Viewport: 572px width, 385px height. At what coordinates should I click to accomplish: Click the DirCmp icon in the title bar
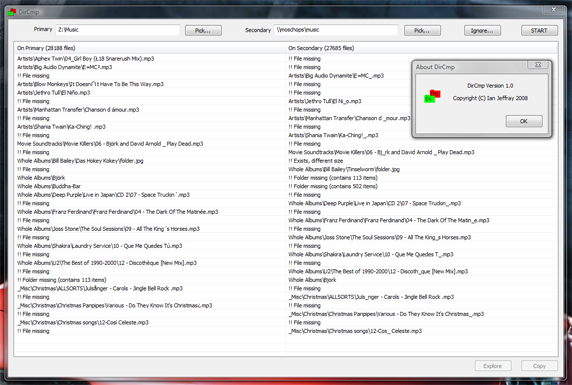(12, 12)
